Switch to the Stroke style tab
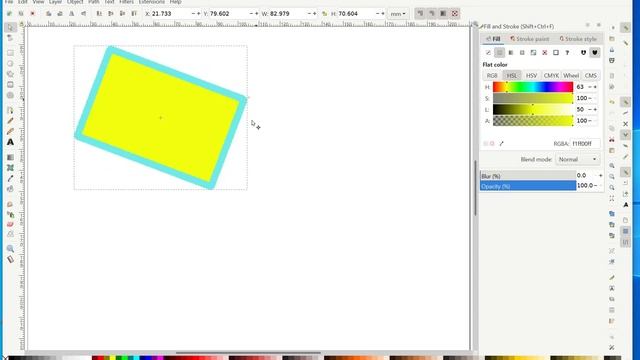 tap(578, 39)
